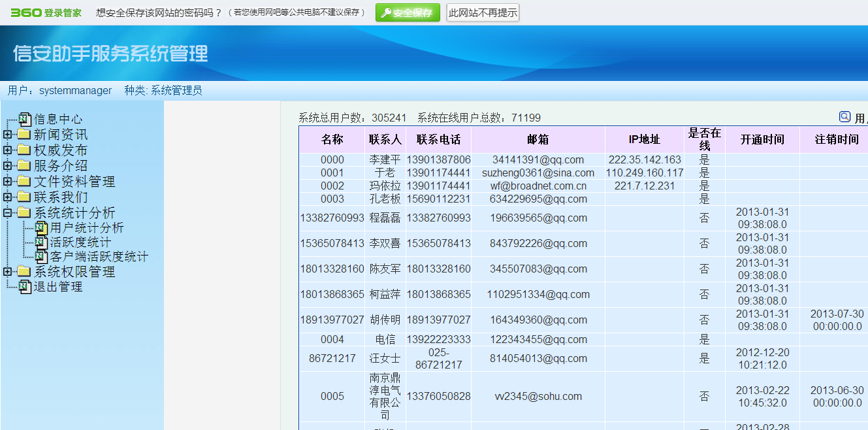Viewport: 868px width, 430px height.
Task: Open the 信息中心 page icon
Action: pyautogui.click(x=25, y=119)
